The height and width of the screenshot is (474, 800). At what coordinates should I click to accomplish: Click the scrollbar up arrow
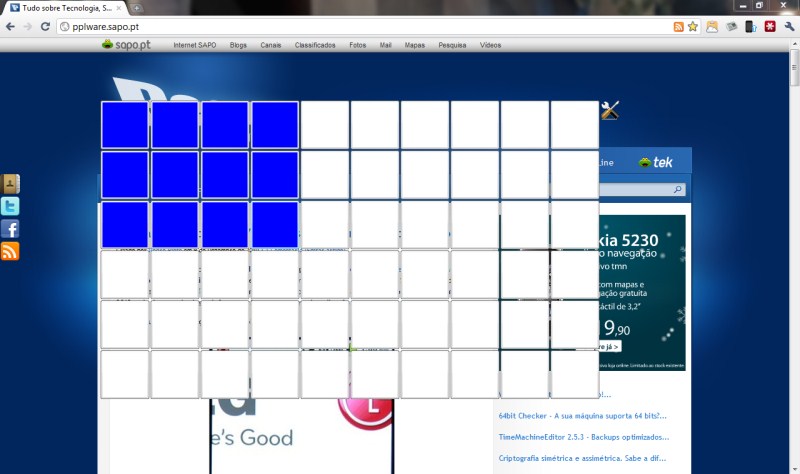coord(794,44)
